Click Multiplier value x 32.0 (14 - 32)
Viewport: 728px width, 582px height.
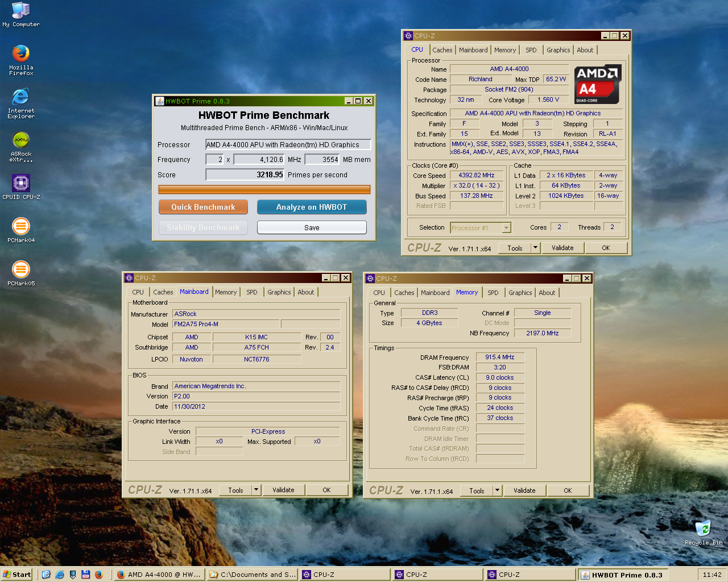coord(477,185)
